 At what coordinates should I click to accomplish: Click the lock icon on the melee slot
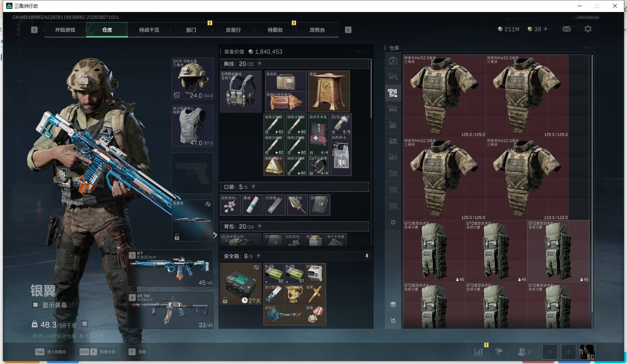[177, 237]
